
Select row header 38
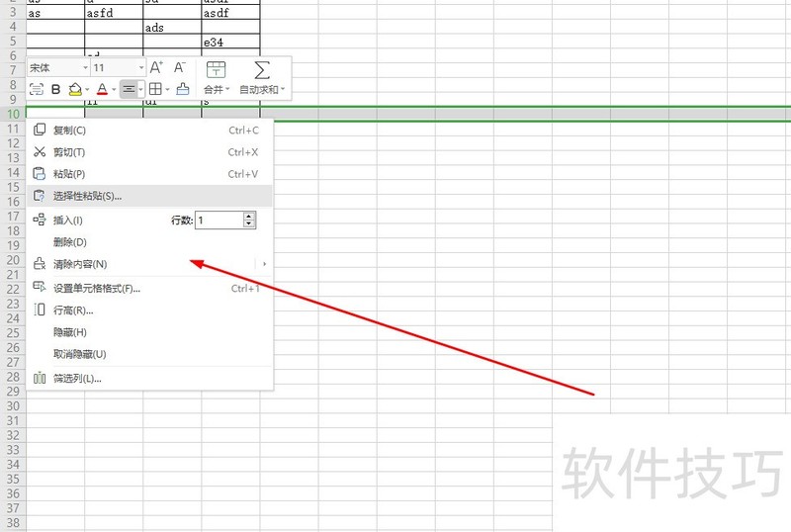coord(13,522)
